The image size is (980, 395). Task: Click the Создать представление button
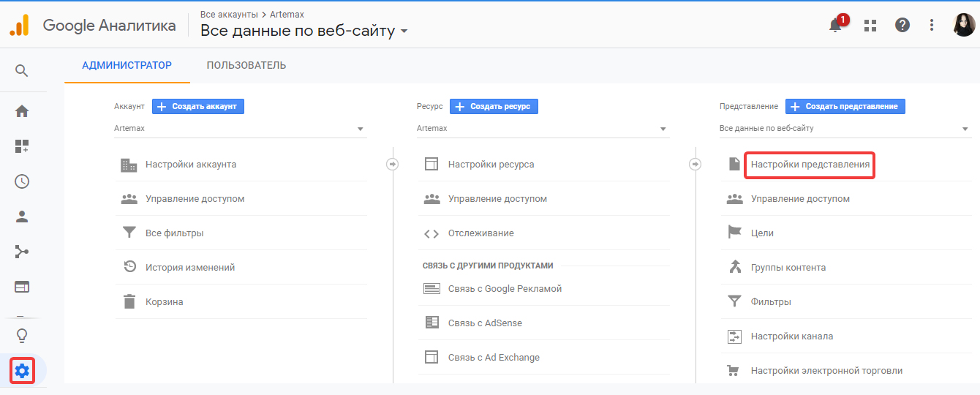point(845,106)
